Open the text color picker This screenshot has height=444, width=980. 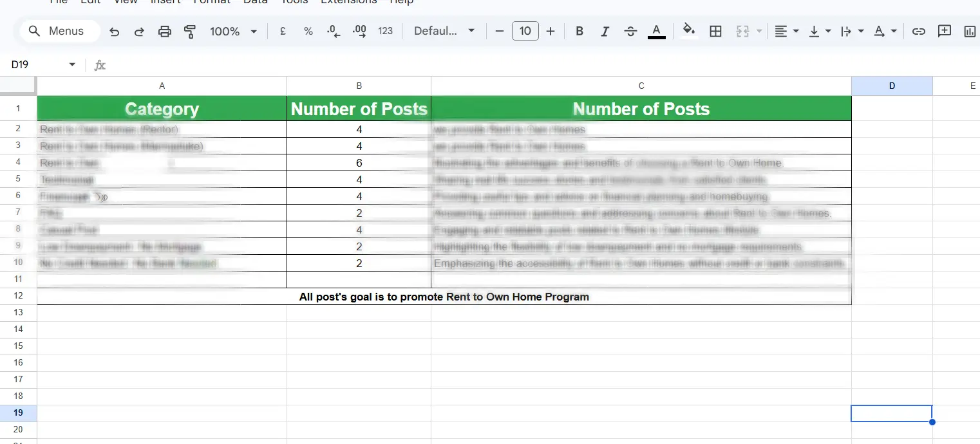(x=656, y=31)
